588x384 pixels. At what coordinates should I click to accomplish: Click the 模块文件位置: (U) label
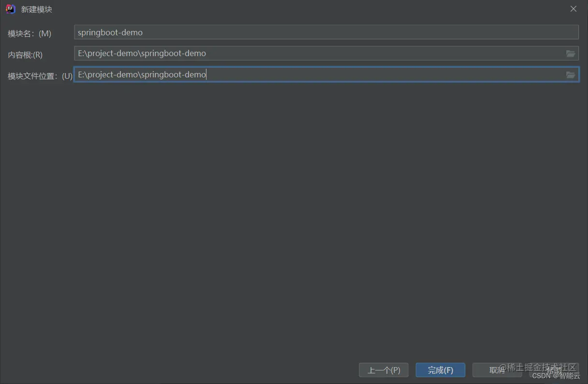point(40,76)
